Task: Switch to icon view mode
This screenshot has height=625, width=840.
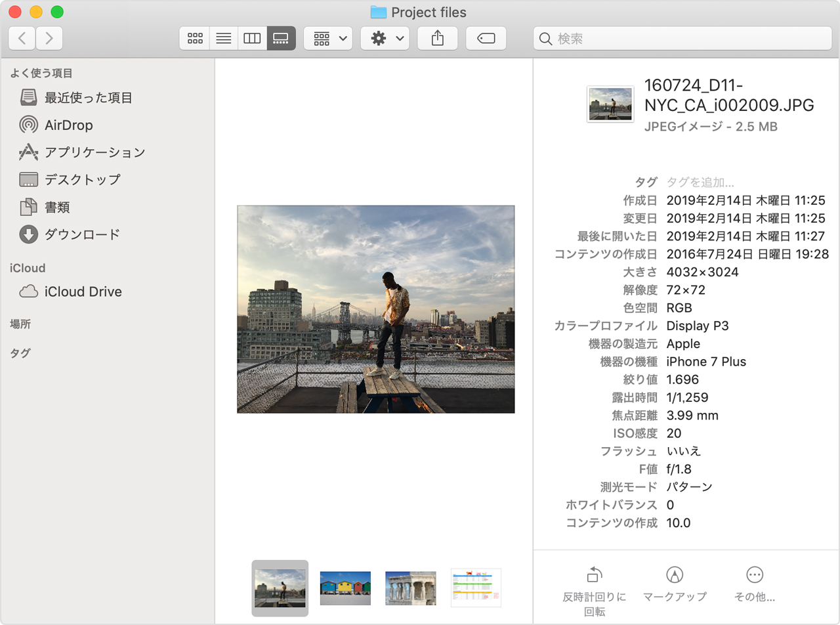Action: pos(194,39)
